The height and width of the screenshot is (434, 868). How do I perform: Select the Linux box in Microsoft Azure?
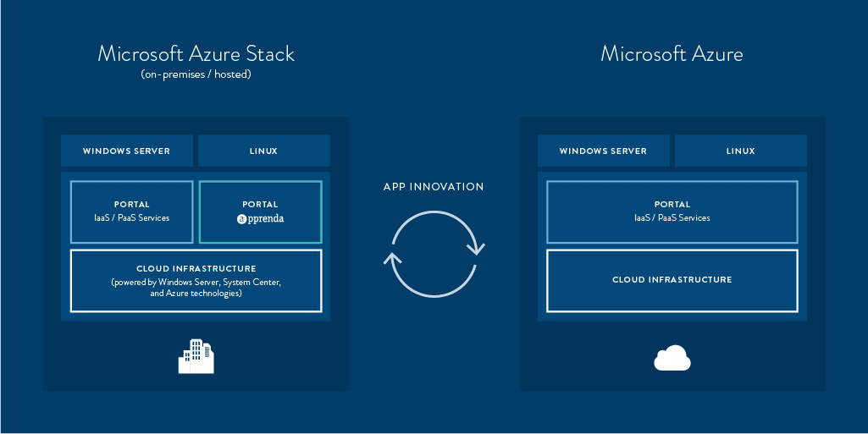point(741,151)
